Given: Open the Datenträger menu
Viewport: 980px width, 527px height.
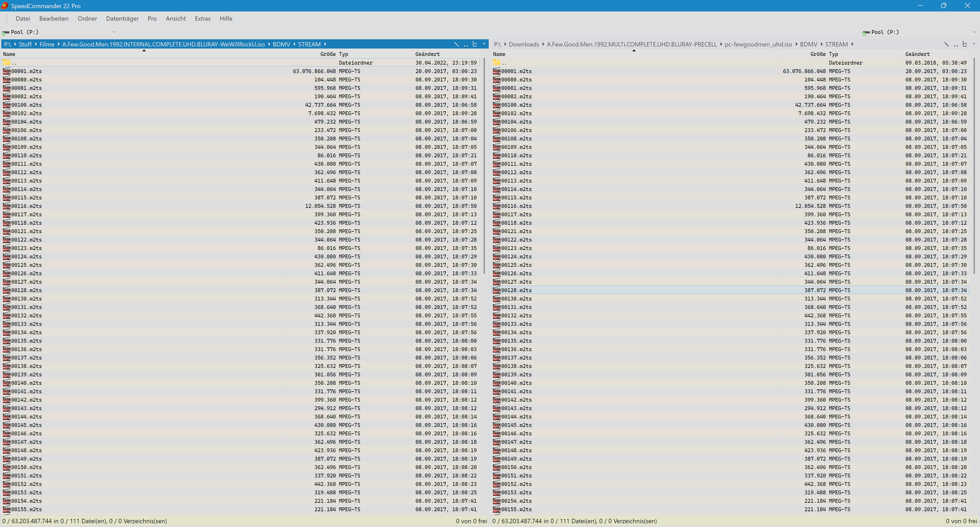Looking at the screenshot, I should [122, 19].
